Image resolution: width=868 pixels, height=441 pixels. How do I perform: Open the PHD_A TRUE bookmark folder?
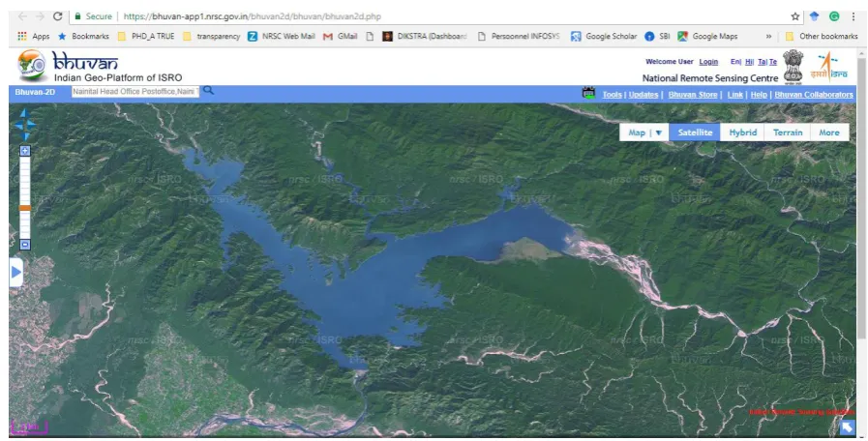point(146,36)
